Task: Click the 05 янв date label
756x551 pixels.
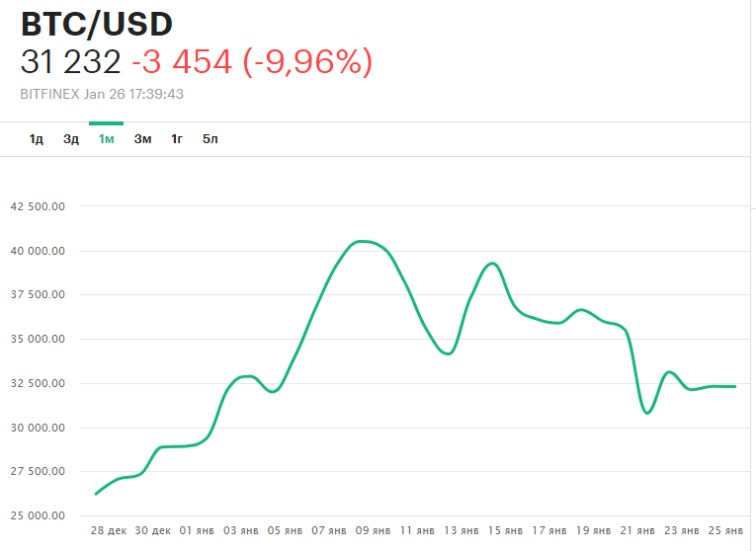Action: (x=286, y=530)
